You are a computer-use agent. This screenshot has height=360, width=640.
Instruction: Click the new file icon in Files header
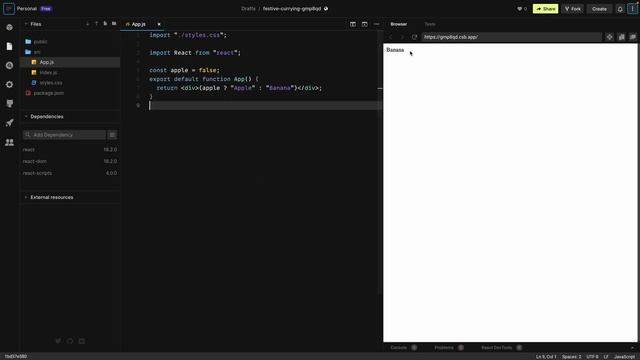[105, 24]
